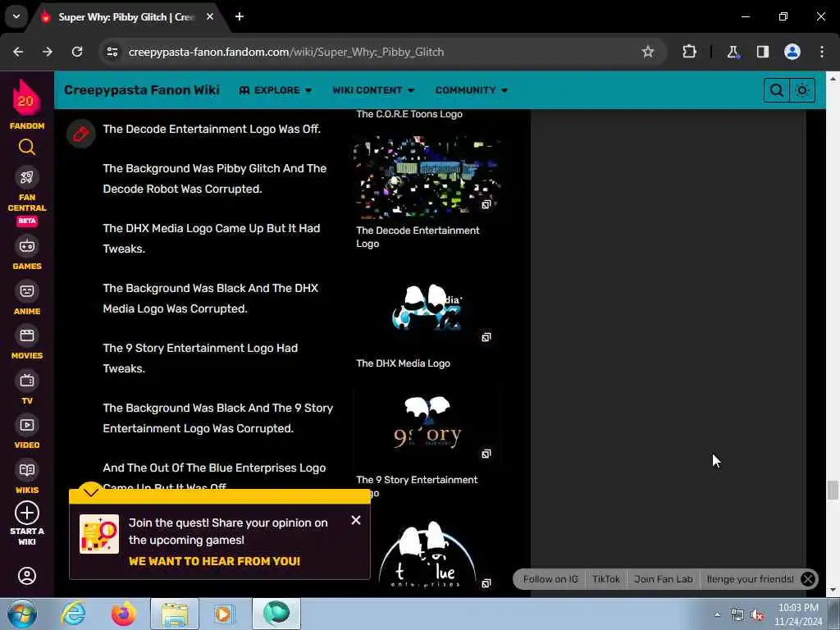Click the red edit pencil icon
840x630 pixels.
(81, 134)
